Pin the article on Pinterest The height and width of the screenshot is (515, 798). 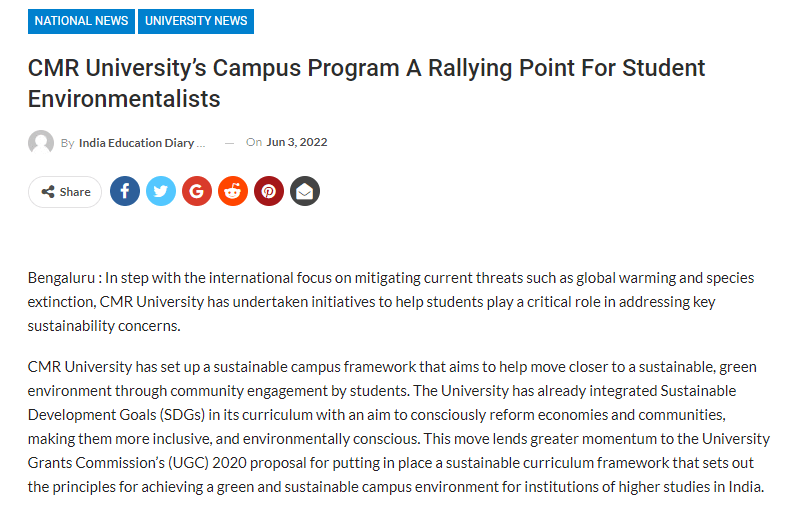269,191
